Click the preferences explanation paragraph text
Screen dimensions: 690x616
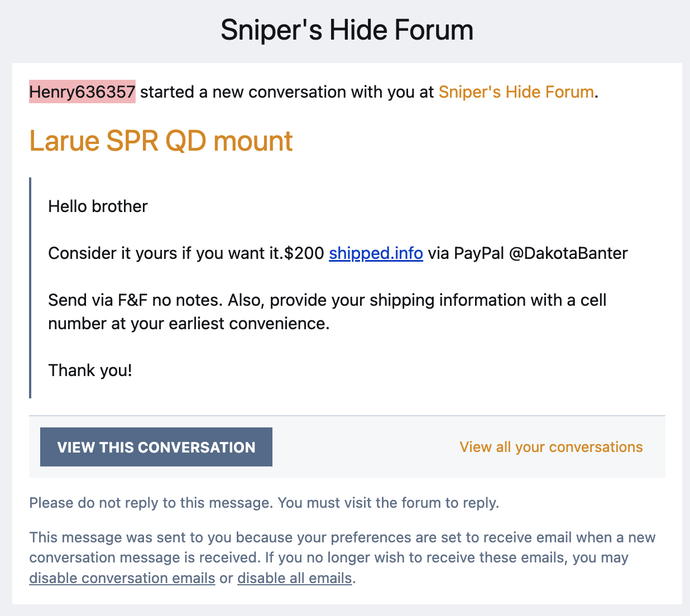click(342, 557)
